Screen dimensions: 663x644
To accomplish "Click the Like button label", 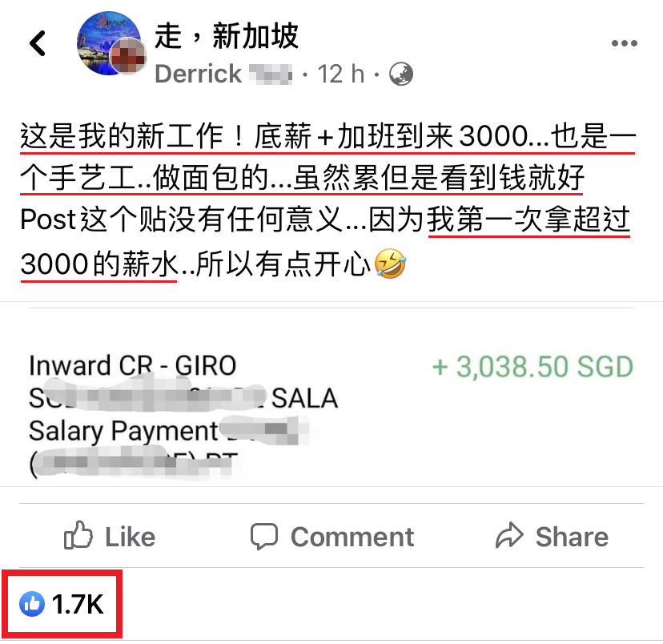I will click(x=131, y=537).
